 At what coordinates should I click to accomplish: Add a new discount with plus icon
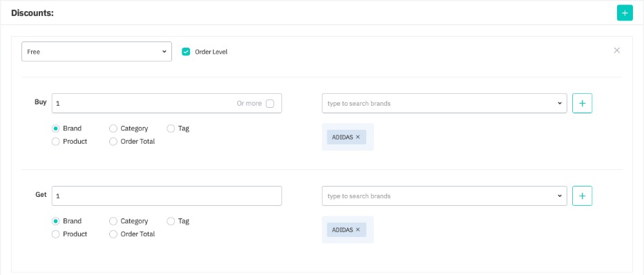tap(625, 13)
